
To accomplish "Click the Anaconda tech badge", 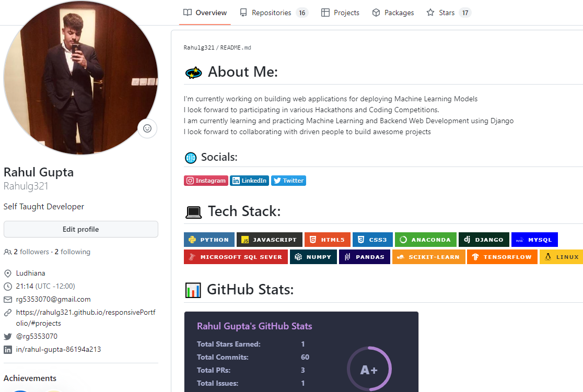I will click(x=426, y=240).
